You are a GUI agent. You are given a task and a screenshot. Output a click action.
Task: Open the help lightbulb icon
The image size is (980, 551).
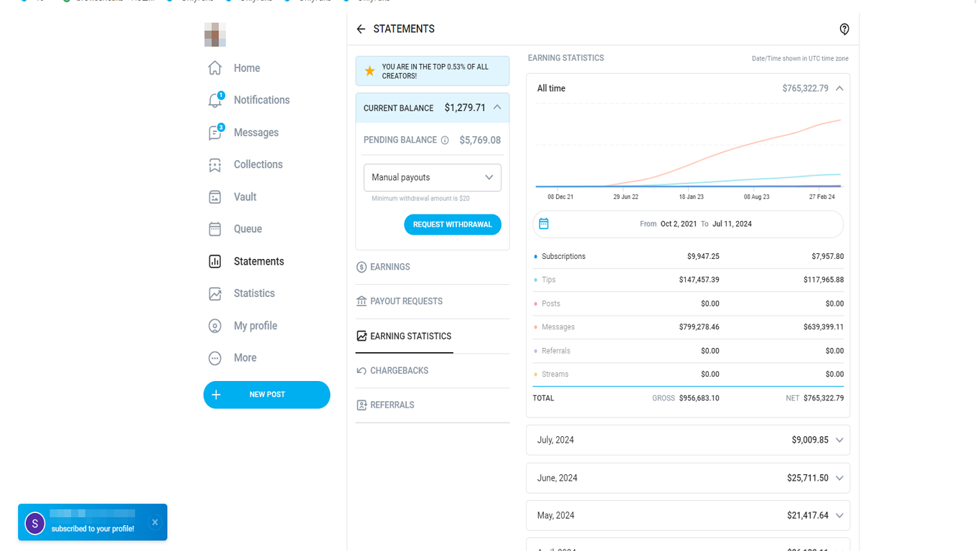844,29
